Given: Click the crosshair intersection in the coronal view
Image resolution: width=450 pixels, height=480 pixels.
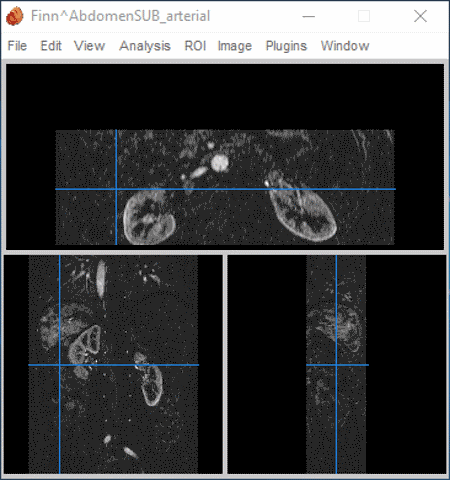Looking at the screenshot, I should pyautogui.click(x=60, y=365).
